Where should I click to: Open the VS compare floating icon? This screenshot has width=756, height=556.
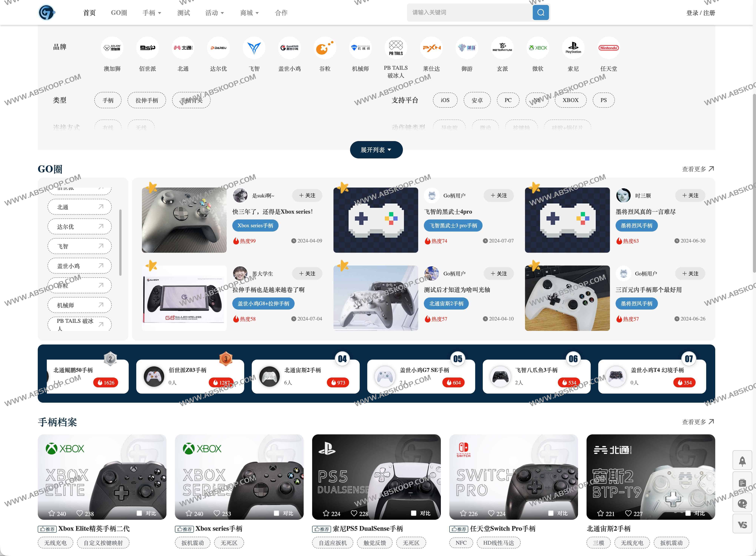point(742,524)
